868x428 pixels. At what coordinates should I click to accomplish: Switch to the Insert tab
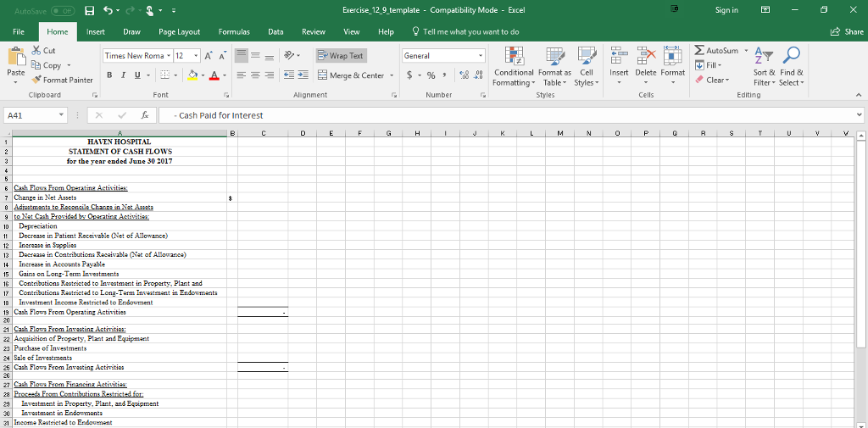pyautogui.click(x=96, y=32)
